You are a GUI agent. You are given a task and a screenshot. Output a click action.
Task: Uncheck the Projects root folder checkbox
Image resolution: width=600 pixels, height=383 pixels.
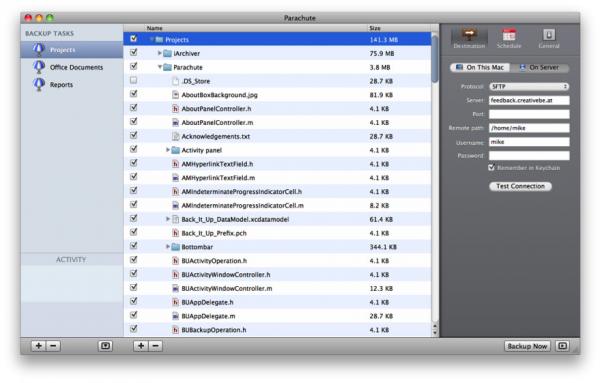click(x=134, y=39)
